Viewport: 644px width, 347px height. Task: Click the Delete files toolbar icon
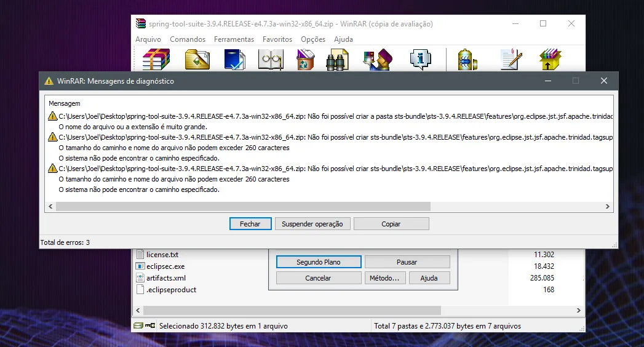click(x=305, y=59)
